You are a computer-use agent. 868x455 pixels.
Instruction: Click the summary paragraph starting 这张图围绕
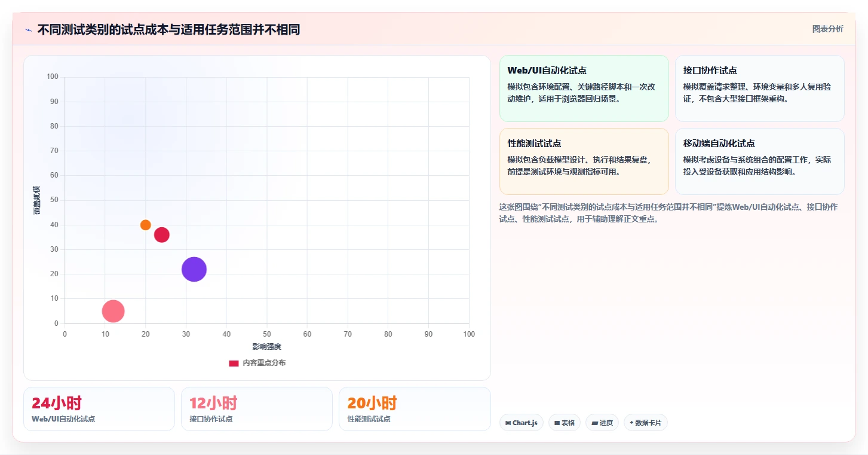pos(668,213)
